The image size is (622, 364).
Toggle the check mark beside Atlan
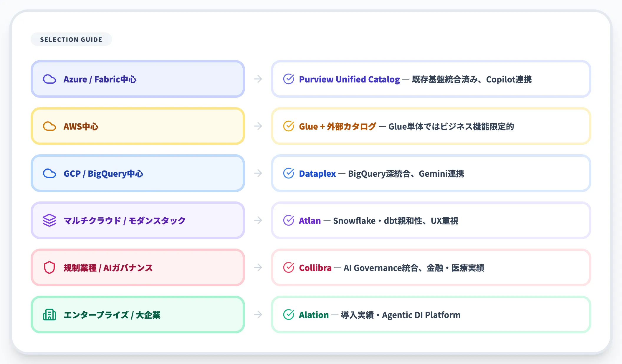click(x=289, y=220)
